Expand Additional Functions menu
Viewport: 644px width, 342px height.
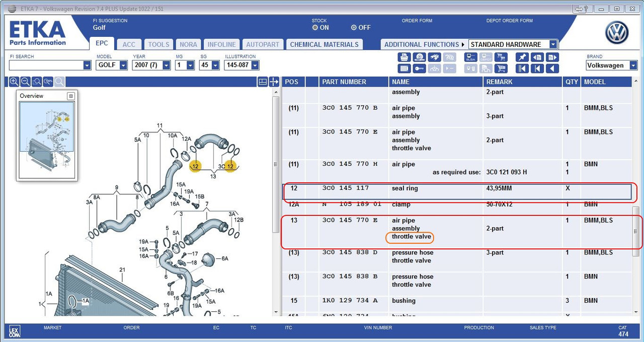(425, 44)
